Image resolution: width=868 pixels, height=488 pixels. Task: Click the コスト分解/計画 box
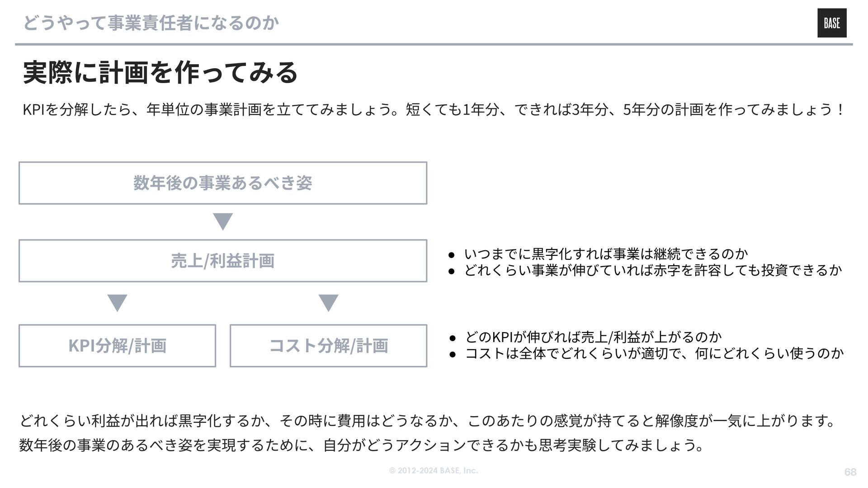(329, 346)
